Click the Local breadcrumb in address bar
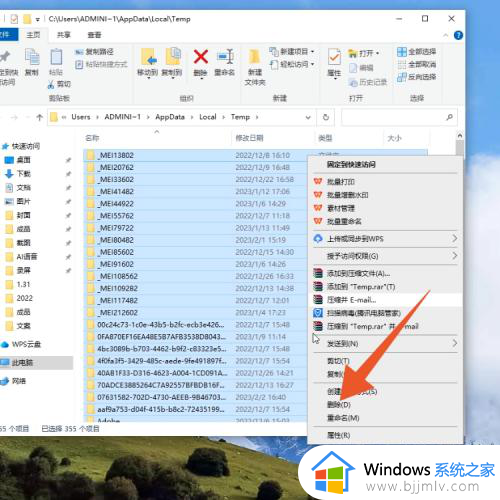This screenshot has height=500, width=500. point(208,117)
